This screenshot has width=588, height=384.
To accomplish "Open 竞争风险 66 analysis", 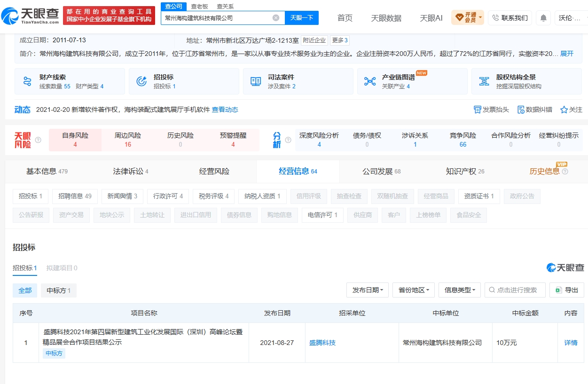I will (x=463, y=140).
